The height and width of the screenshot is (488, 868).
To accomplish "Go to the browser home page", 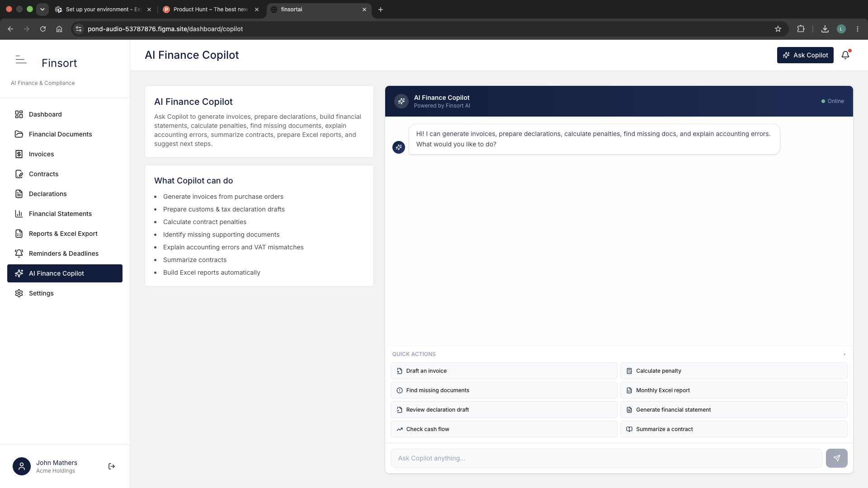I will point(59,29).
